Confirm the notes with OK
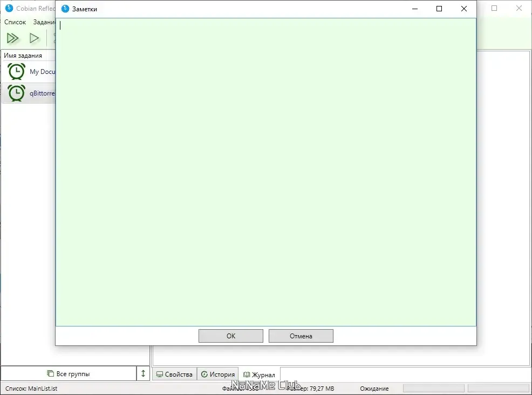This screenshot has width=532, height=395. pyautogui.click(x=231, y=336)
